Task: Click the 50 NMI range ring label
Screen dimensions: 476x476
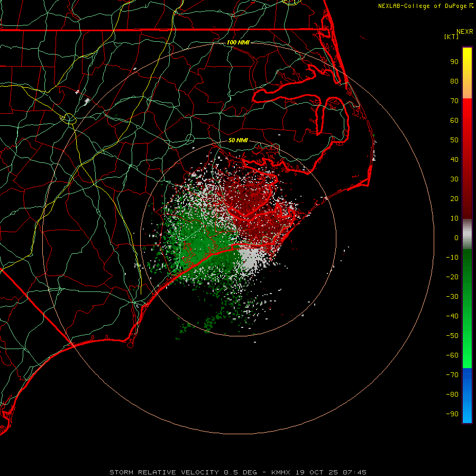Action: click(238, 140)
